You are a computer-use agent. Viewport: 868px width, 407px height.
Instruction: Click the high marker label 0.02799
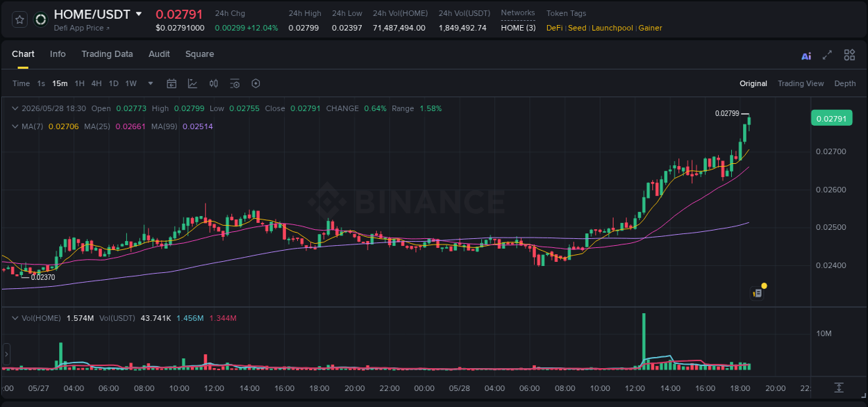726,113
